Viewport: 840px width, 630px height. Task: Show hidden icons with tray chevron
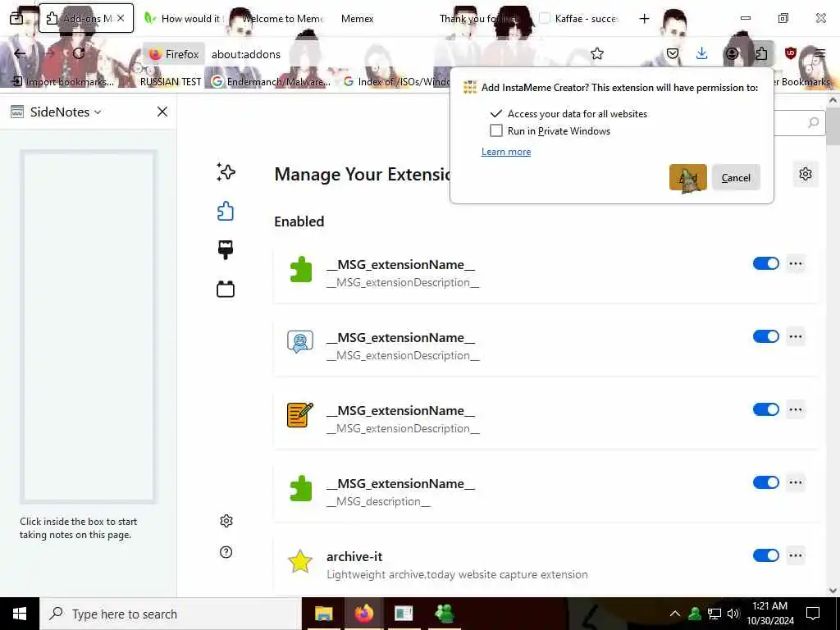pyautogui.click(x=675, y=614)
